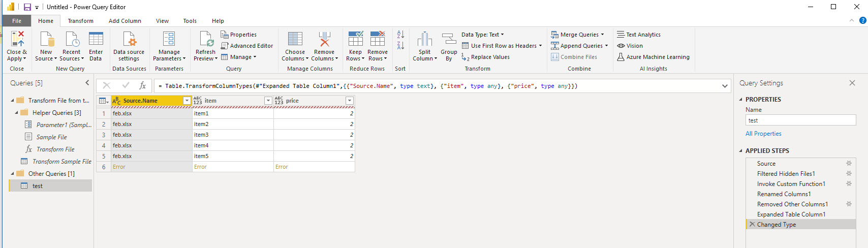Image resolution: width=868 pixels, height=248 pixels.
Task: Click the save icon in the title bar
Action: (x=27, y=7)
